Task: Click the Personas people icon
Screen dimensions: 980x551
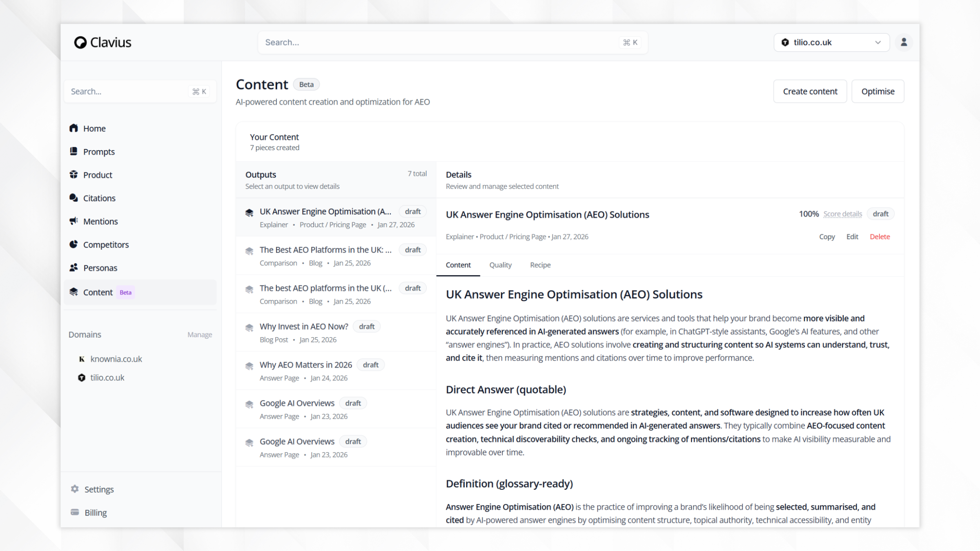Action: click(73, 268)
